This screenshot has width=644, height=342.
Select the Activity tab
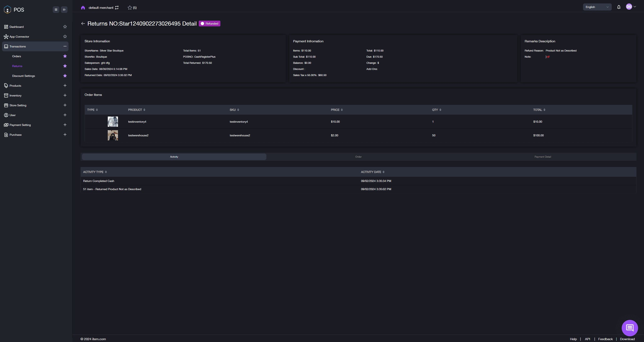(x=174, y=157)
